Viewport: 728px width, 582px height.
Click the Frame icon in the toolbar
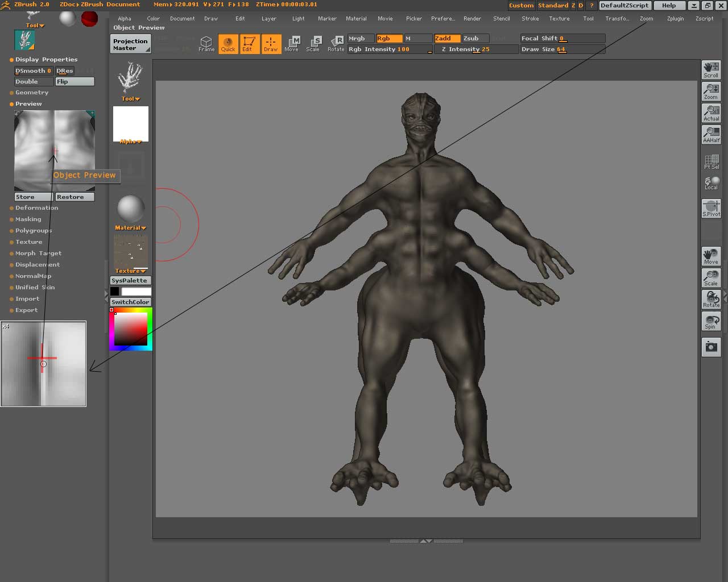(206, 44)
